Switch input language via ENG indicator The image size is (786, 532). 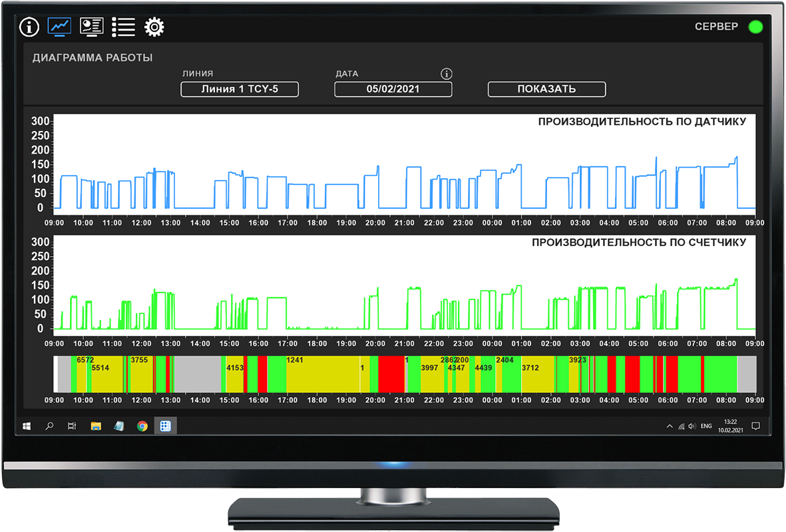706,426
